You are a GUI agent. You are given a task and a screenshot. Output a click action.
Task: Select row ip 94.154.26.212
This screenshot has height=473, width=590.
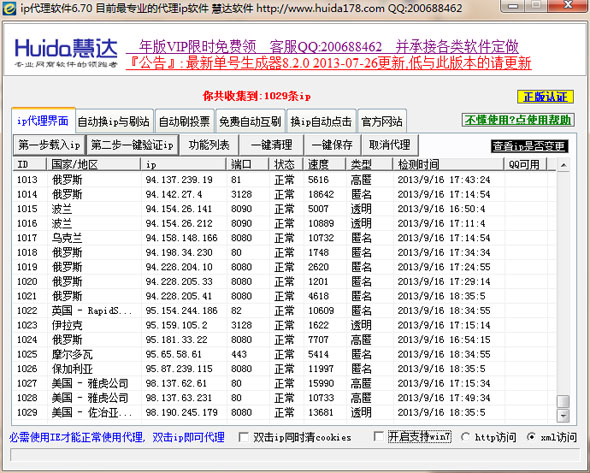pyautogui.click(x=284, y=223)
